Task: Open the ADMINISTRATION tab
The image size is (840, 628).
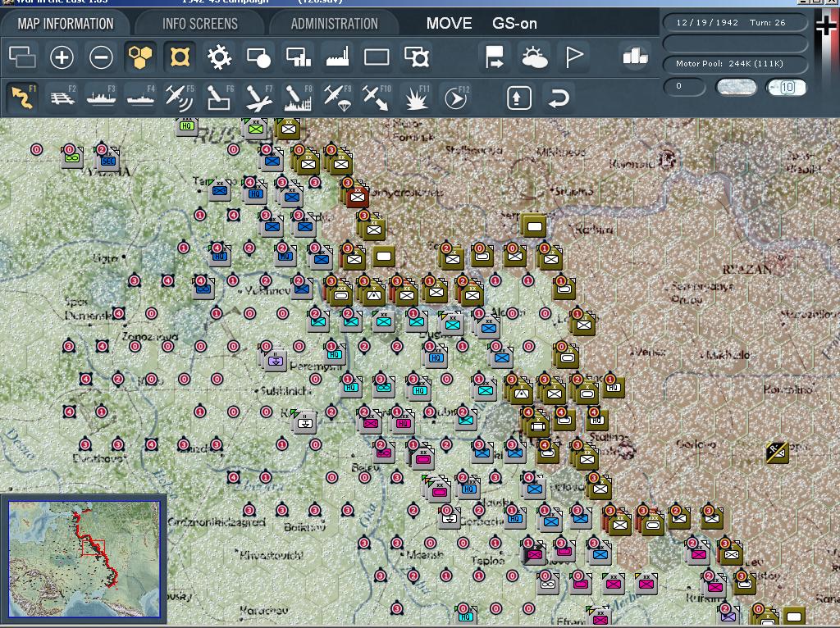Action: pyautogui.click(x=335, y=24)
